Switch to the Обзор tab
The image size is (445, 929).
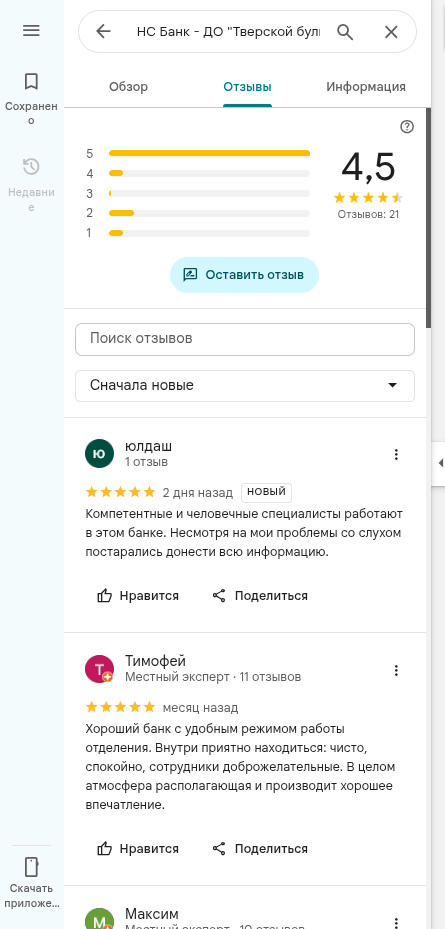pos(129,87)
